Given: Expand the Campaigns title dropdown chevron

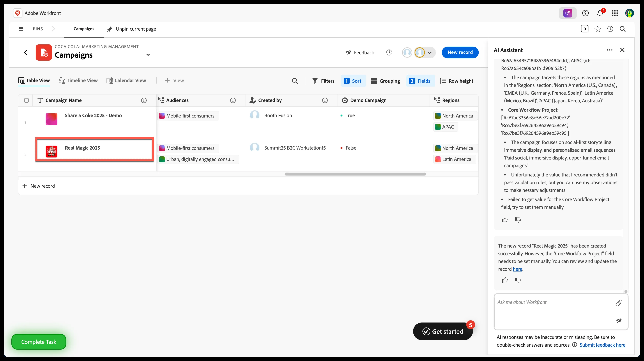Looking at the screenshot, I should [x=148, y=55].
